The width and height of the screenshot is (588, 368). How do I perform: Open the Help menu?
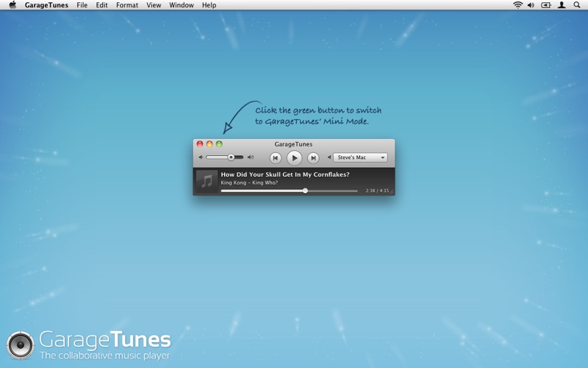click(x=209, y=5)
